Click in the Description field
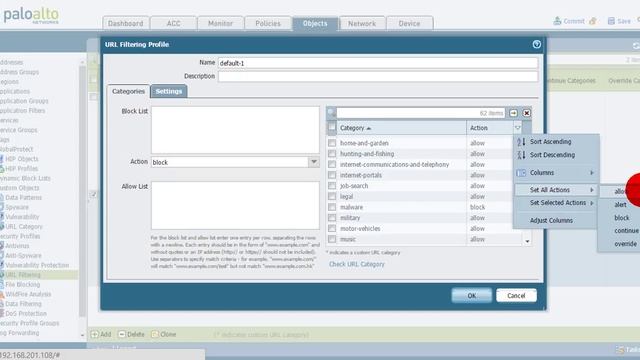The height and width of the screenshot is (360, 640). pyautogui.click(x=378, y=76)
